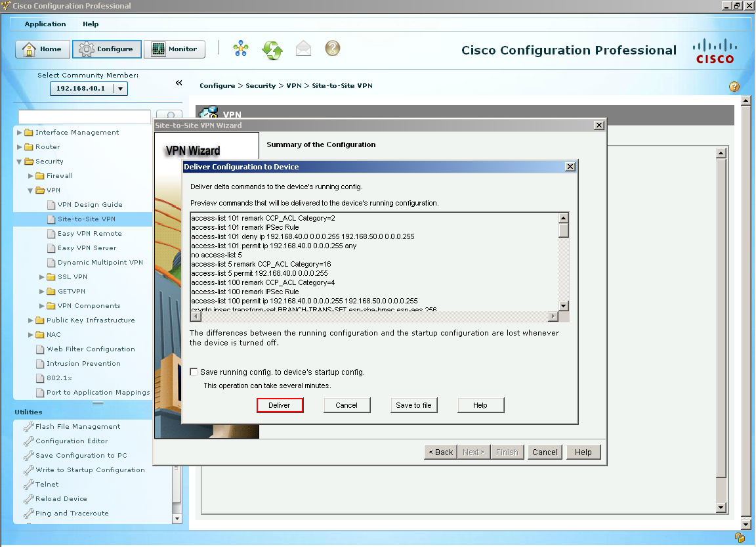Open Reload Device utility
756x547 pixels.
point(61,499)
